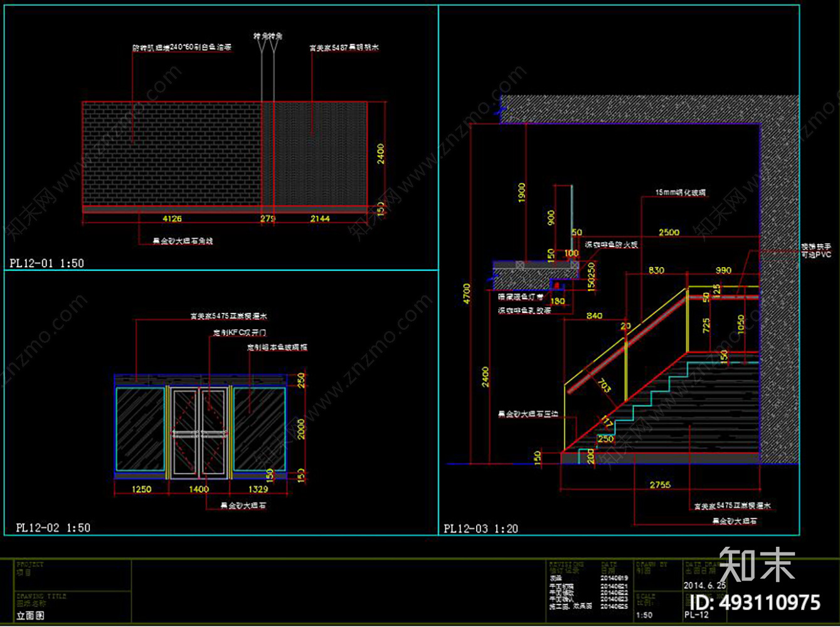Select the angled "703" handrail dimension
840x627 pixels.
603,385
